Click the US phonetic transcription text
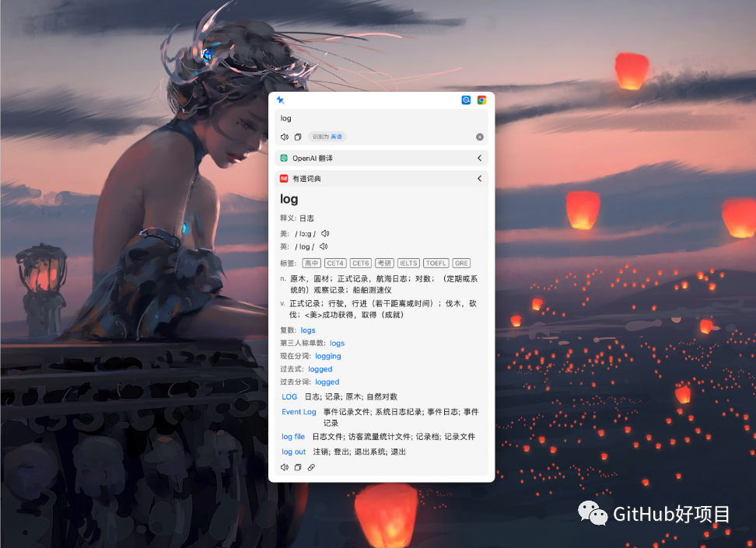Viewport: 756px width, 548px height. coord(305,234)
